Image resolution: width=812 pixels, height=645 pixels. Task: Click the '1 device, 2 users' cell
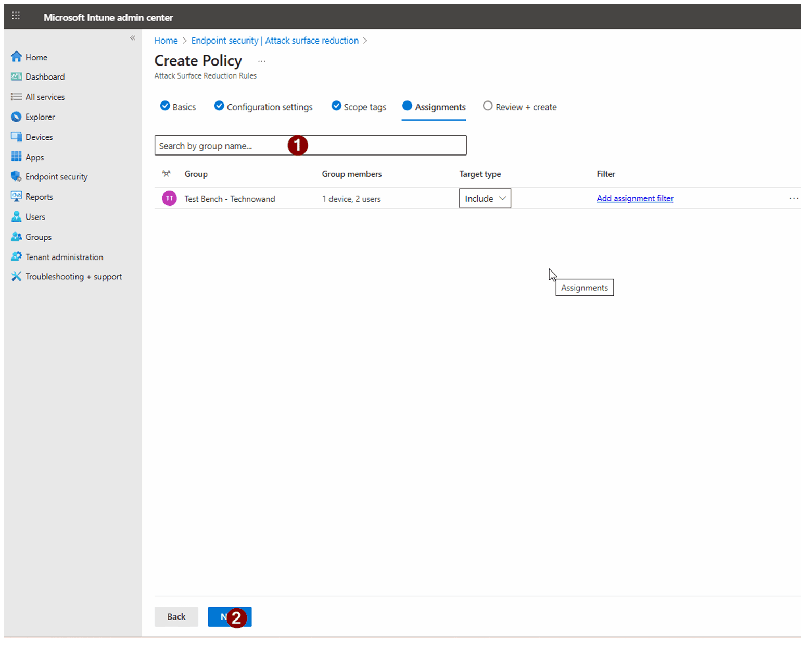click(x=351, y=199)
